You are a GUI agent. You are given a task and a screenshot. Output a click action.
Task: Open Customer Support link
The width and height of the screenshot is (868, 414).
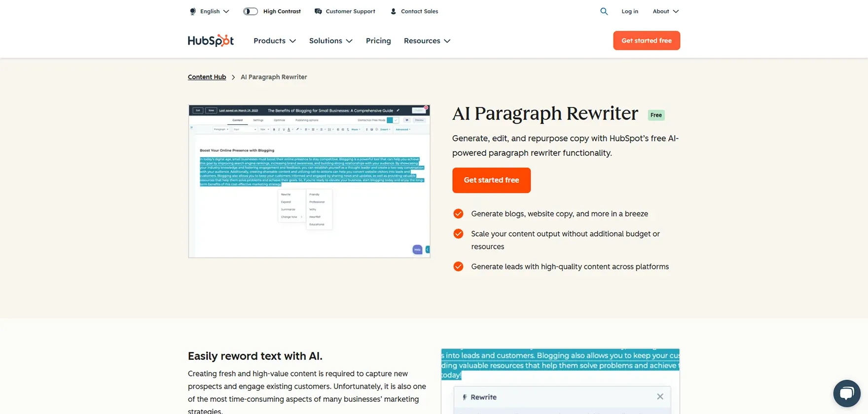(350, 11)
